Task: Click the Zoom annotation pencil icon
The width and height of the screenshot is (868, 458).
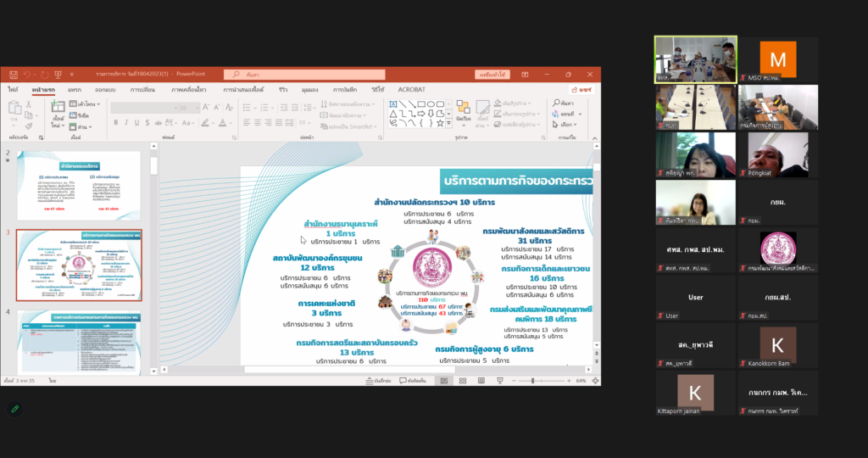Action: coord(15,409)
